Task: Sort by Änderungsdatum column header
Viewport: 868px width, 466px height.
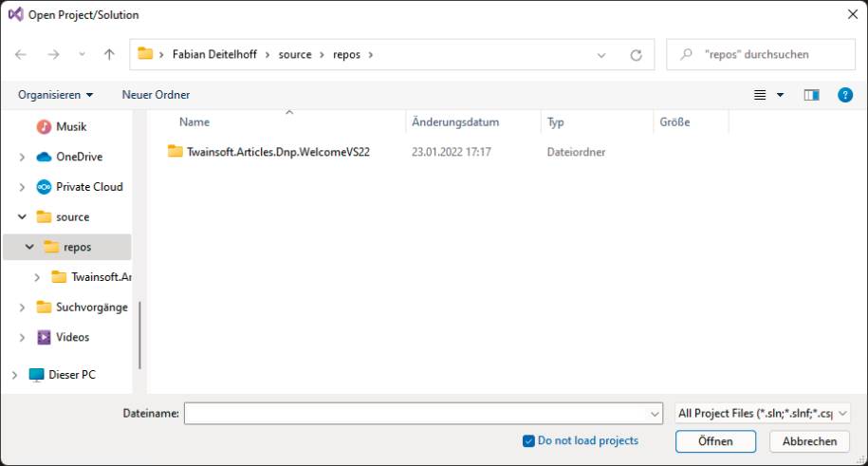Action: (455, 121)
